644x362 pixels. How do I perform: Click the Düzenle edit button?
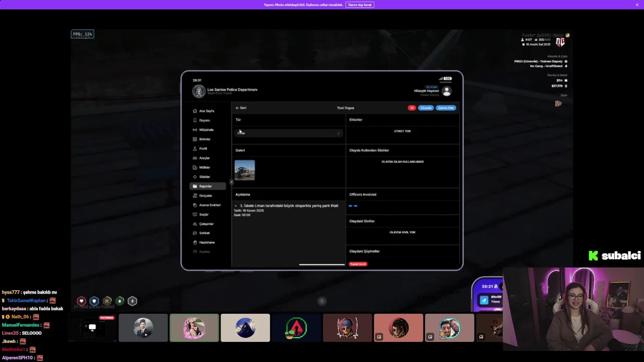[426, 108]
